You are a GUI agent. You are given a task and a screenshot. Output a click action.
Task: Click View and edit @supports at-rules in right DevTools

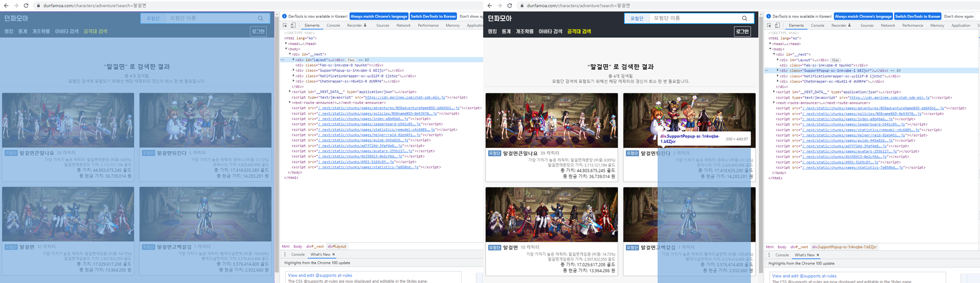805,275
